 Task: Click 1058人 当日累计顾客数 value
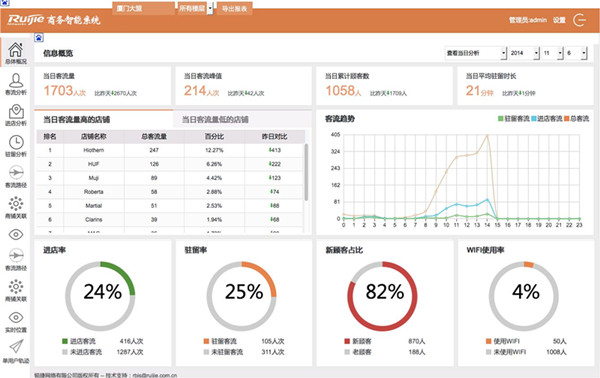coord(343,91)
